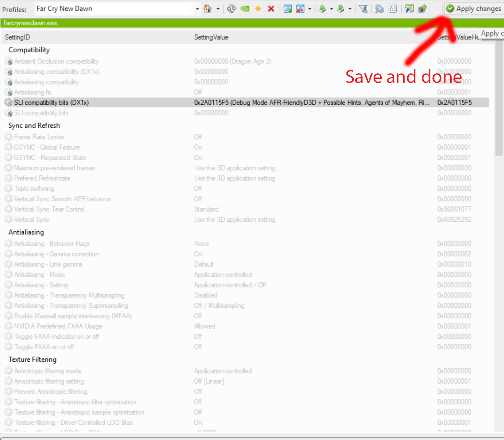
Task: Click the funnel filter icon in toolbar
Action: pos(363,8)
